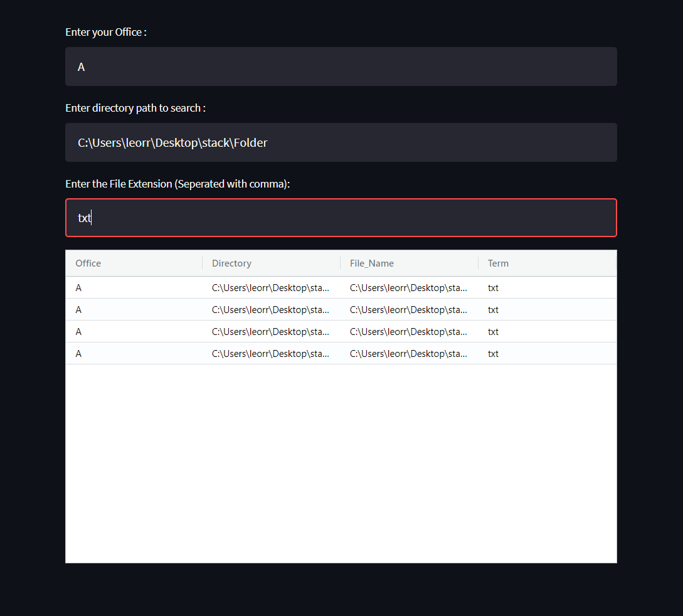The image size is (683, 616).
Task: Select Term cell txt in third row
Action: pyautogui.click(x=548, y=332)
